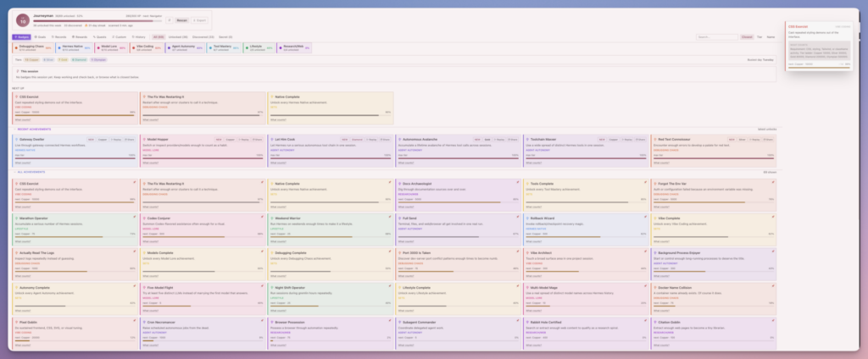Image resolution: width=868 pixels, height=359 pixels.
Task: Click Share on the Model Hopper card
Action: tap(257, 140)
